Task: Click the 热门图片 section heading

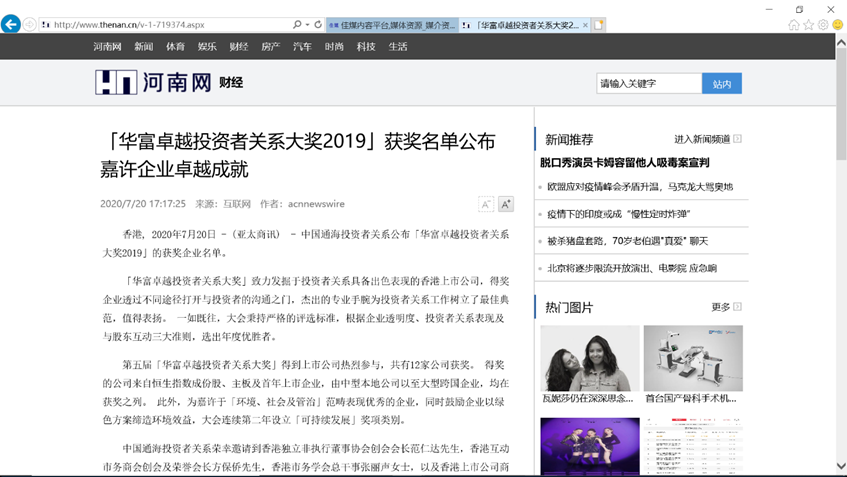Action: [569, 307]
